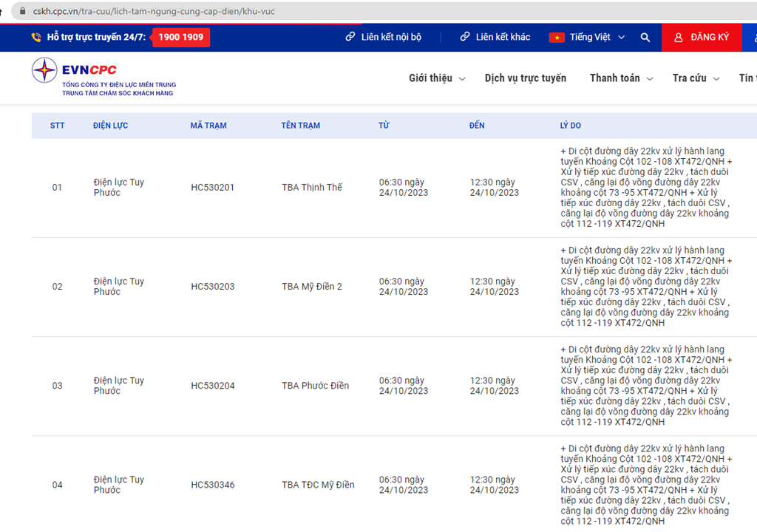
Task: Click the Hỗ trợ trực tuyến 24/7 label
Action: click(96, 37)
